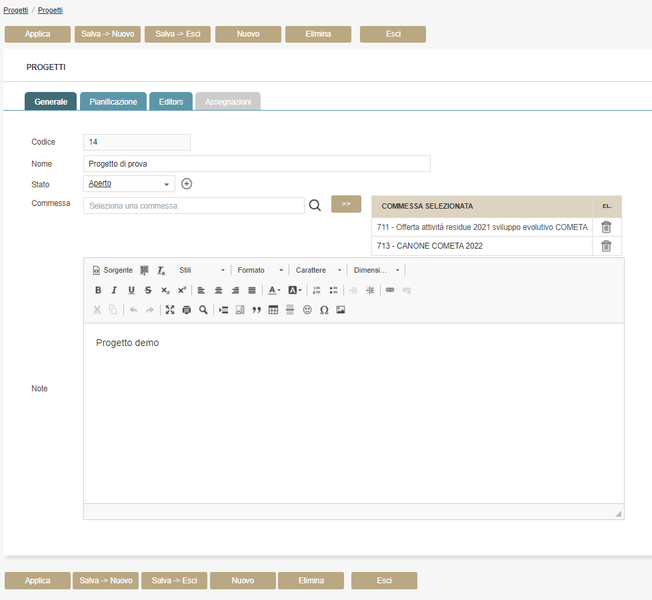Delete commessa 711 with trash icon
The height and width of the screenshot is (600, 652).
[x=606, y=227]
